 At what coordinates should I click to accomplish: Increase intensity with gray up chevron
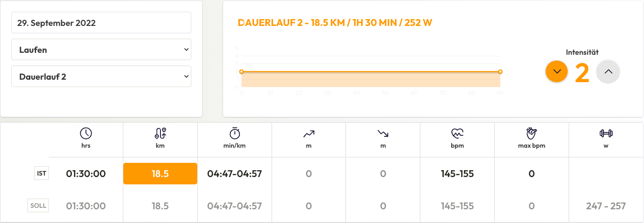point(608,71)
